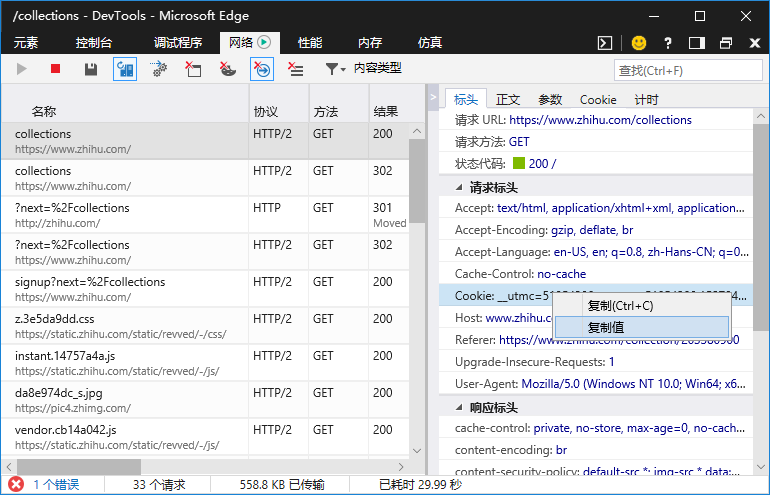Open the 性能 tab
Viewport: 770px width, 495px height.
(310, 43)
